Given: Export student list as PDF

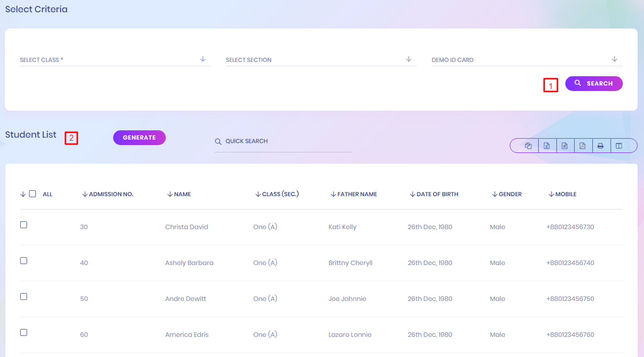Looking at the screenshot, I should (583, 146).
